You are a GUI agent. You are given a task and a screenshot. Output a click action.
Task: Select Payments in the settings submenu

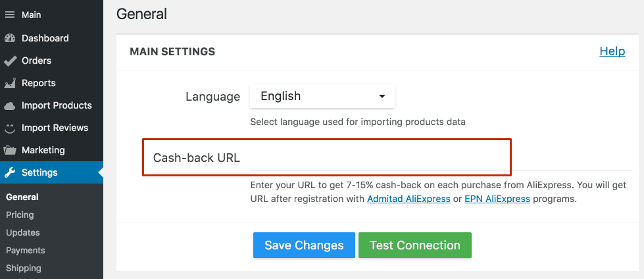pyautogui.click(x=26, y=250)
